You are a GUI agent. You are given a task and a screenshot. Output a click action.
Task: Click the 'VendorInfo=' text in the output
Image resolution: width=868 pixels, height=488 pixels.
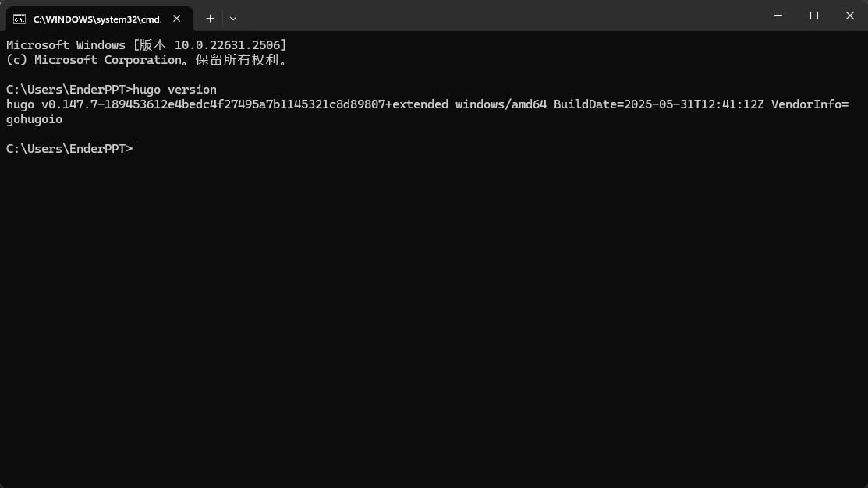(x=810, y=104)
